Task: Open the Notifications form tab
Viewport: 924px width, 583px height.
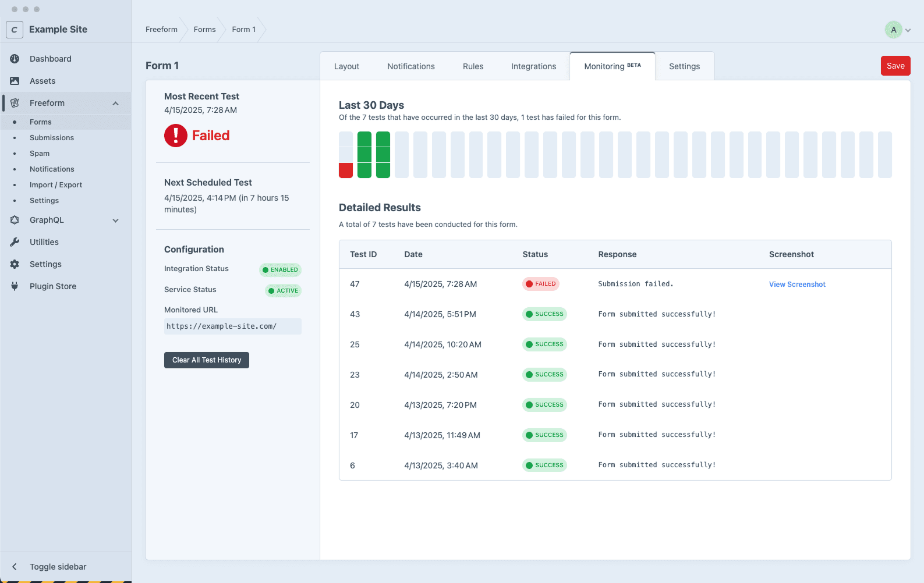Action: pyautogui.click(x=410, y=66)
